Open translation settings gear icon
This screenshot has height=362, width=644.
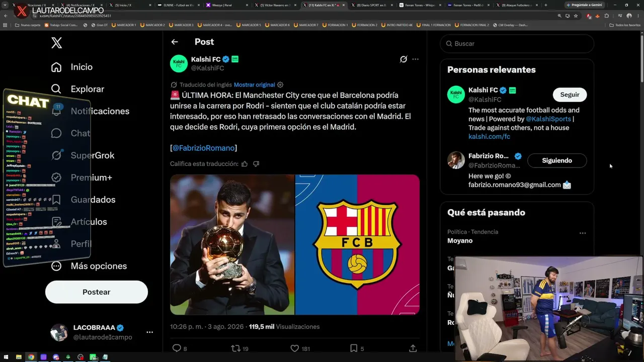[x=280, y=85]
